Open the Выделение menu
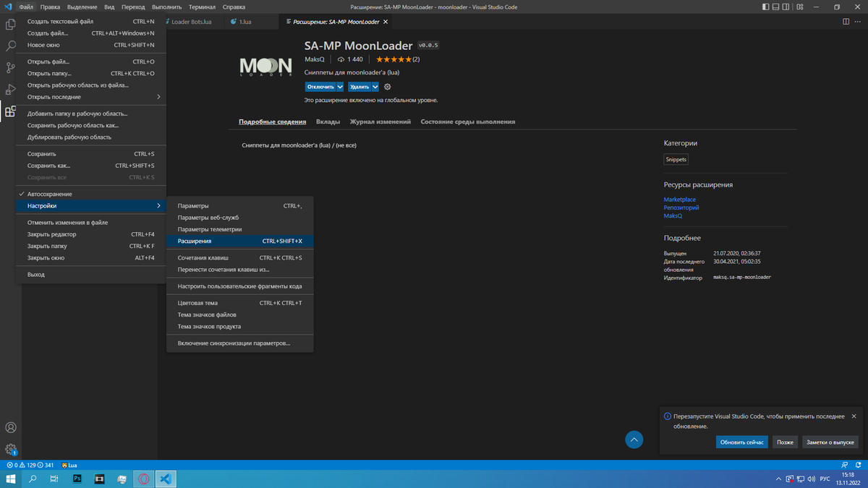The image size is (868, 488). tap(82, 7)
